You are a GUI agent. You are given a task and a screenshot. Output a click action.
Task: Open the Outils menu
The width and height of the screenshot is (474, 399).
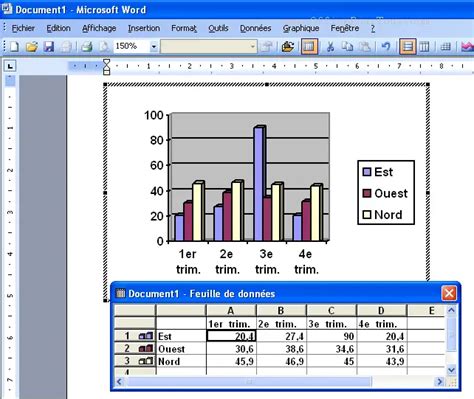[218, 28]
